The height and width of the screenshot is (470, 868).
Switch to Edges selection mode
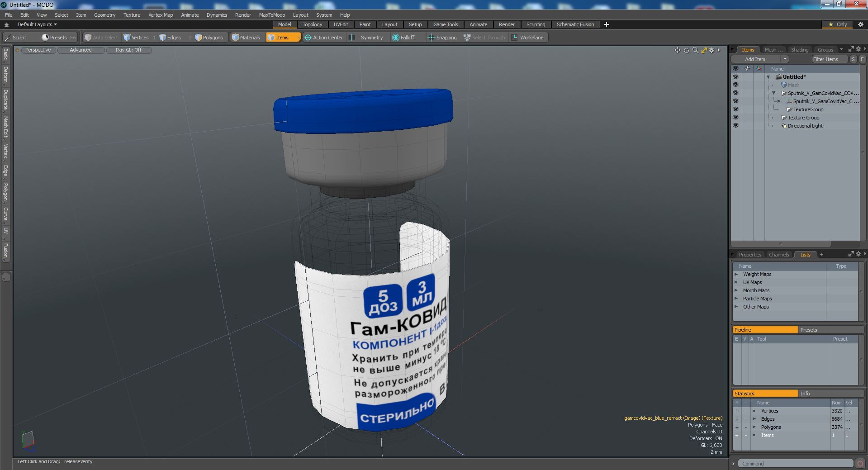[x=174, y=38]
